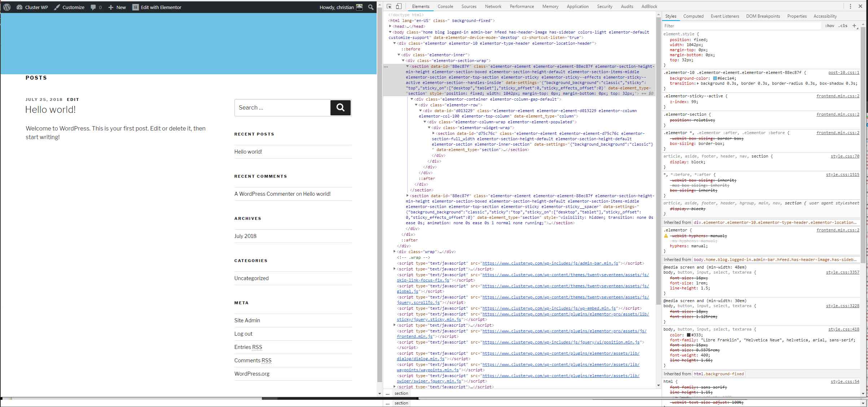Expand the div class wrap node
The image size is (868, 407).
coord(394,252)
